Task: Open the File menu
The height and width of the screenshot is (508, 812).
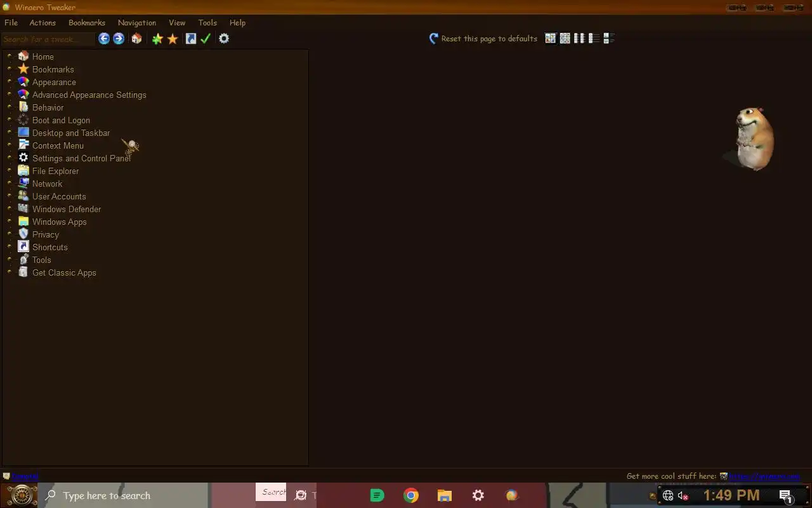Action: click(11, 22)
